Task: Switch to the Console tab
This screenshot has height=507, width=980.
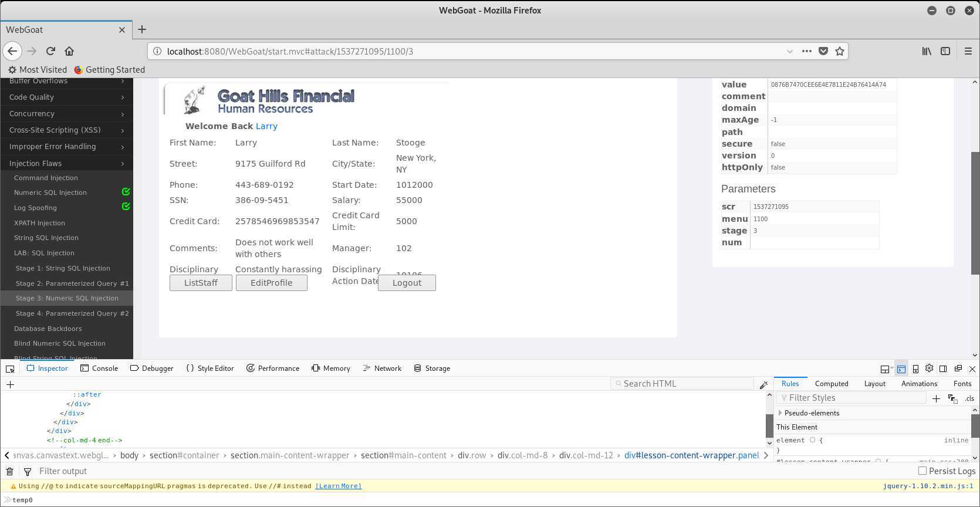Action: click(99, 369)
